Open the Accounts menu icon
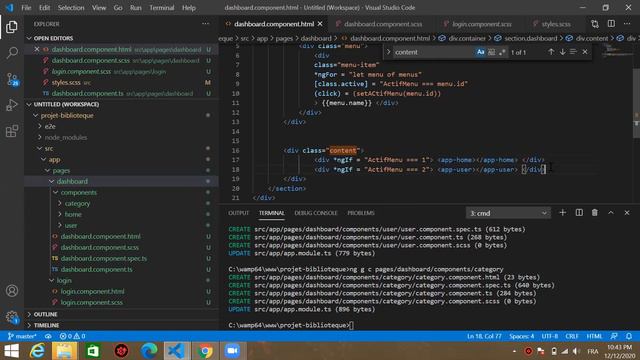This screenshot has height=360, width=640. tap(12, 291)
